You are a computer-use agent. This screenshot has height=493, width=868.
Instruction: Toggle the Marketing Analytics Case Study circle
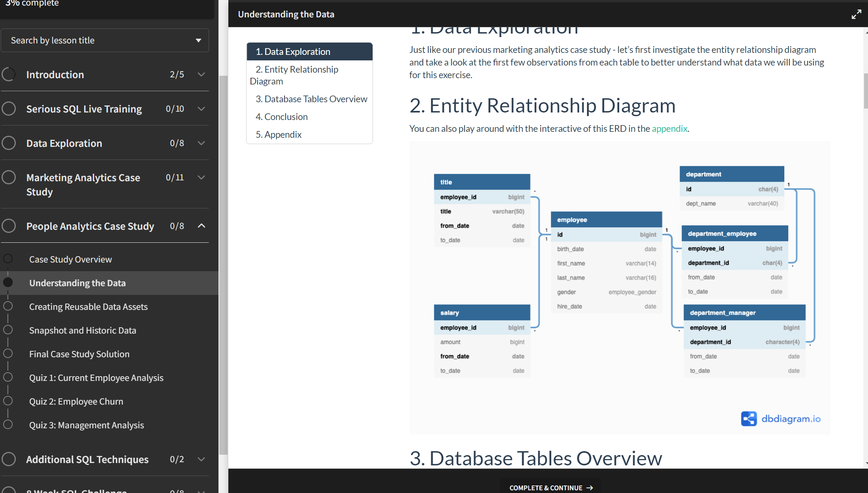[9, 177]
